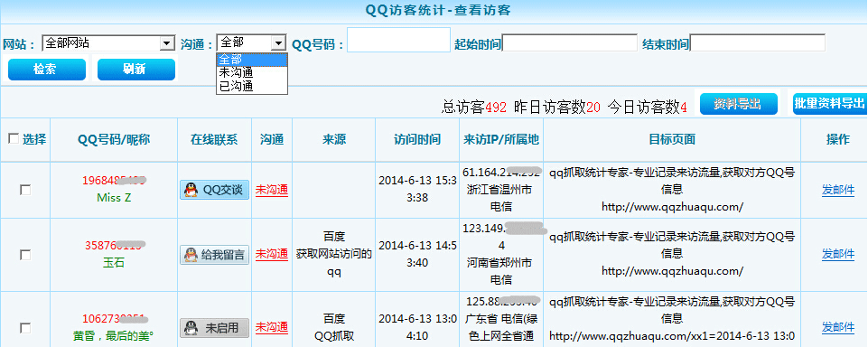Click the red QQ number above Miss Z

click(x=114, y=181)
